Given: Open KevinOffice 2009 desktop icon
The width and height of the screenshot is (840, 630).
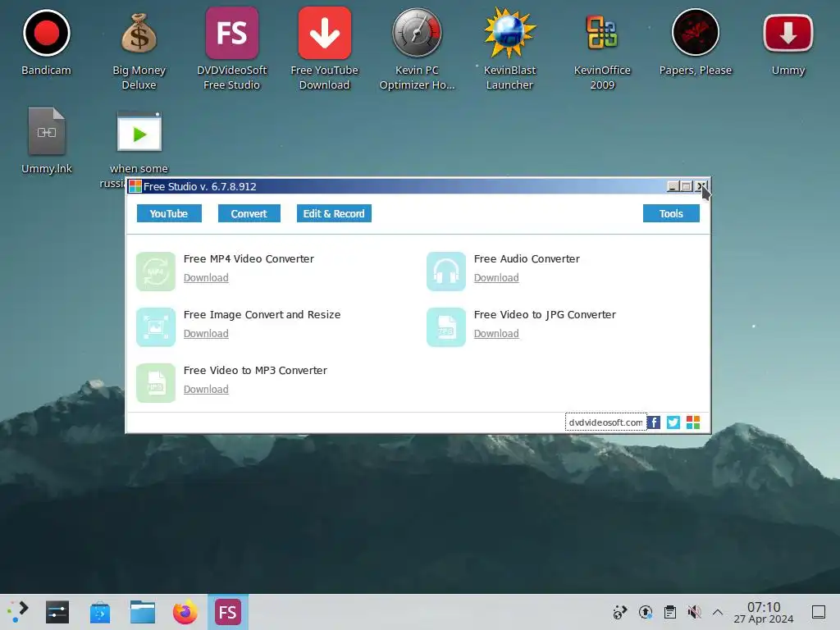Looking at the screenshot, I should click(x=602, y=33).
